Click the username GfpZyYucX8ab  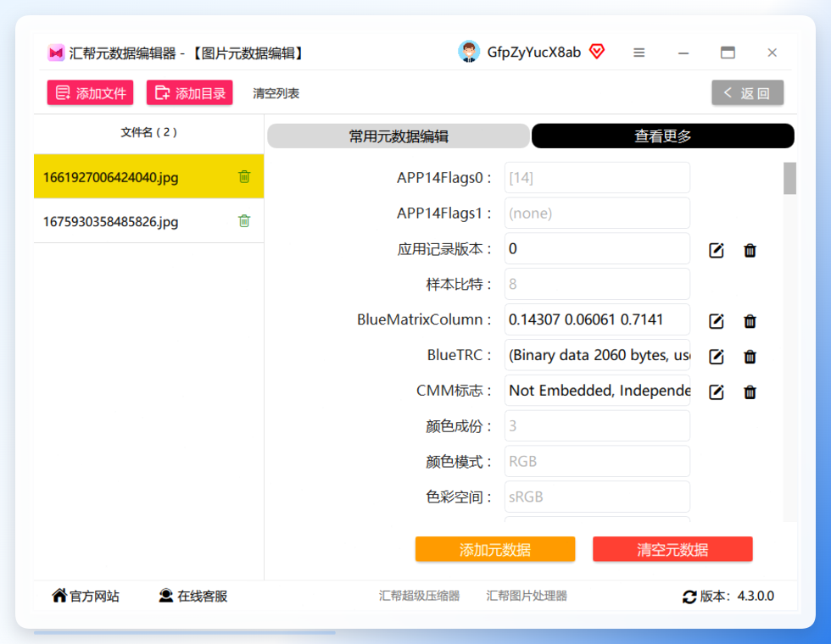point(533,52)
